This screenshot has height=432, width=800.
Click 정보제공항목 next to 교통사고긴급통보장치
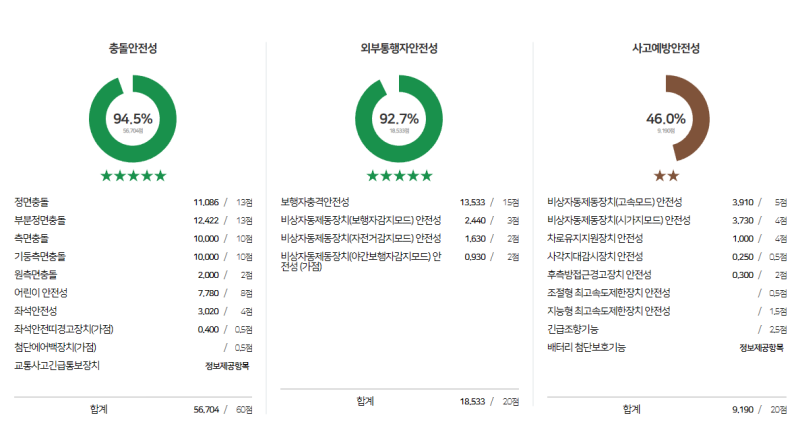(x=228, y=365)
